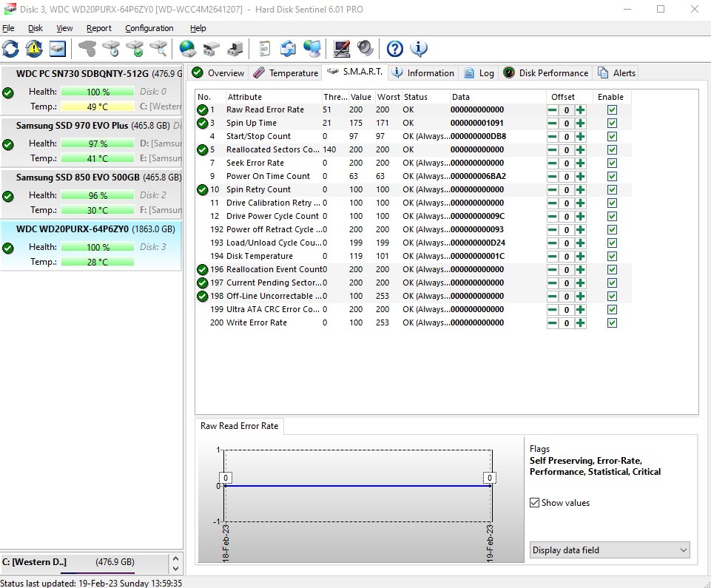Disable the Write Error Rate enable checkbox

coord(612,322)
